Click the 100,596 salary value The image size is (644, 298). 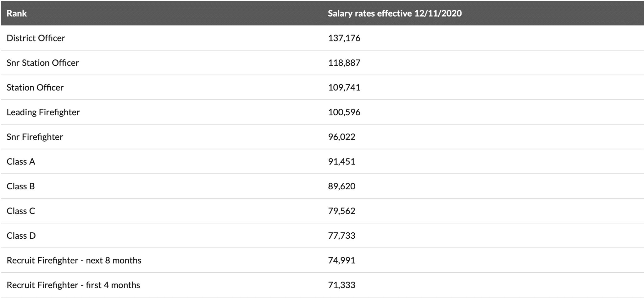click(344, 112)
